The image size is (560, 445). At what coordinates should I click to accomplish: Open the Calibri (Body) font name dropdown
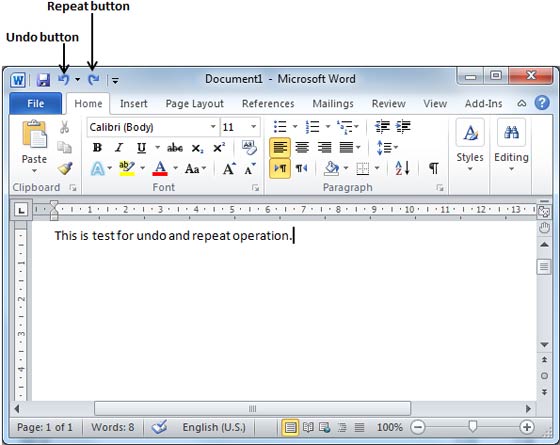pos(213,127)
